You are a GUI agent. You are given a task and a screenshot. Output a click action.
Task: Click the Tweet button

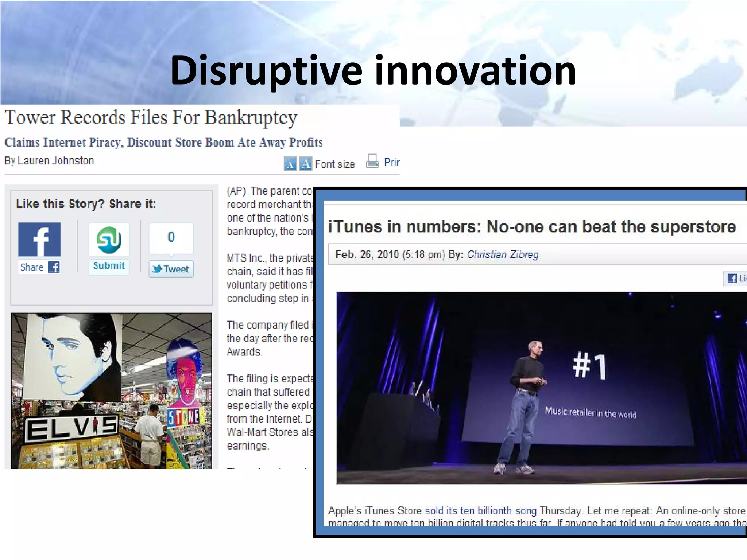pyautogui.click(x=171, y=269)
